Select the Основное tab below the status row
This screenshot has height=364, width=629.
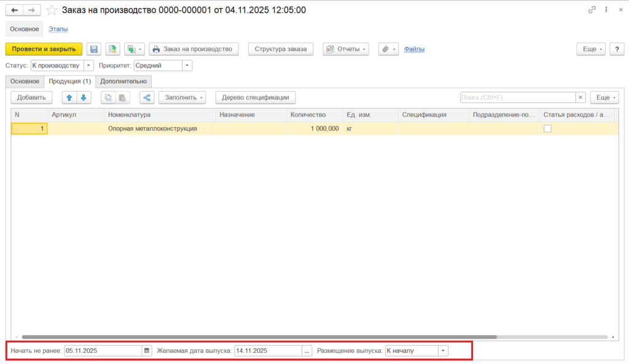pos(25,82)
